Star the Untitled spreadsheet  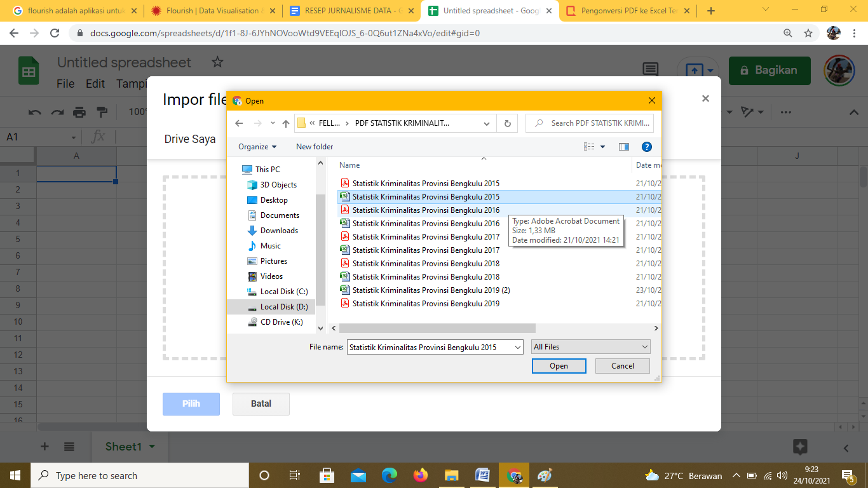click(x=217, y=62)
